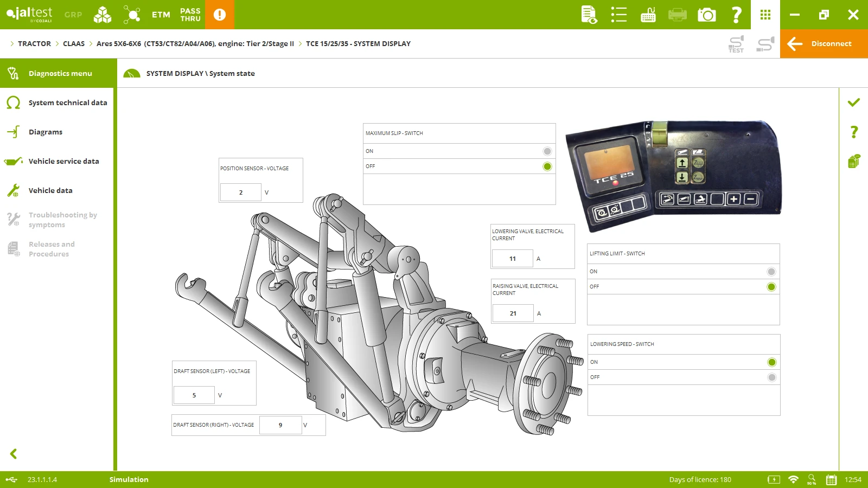Click the draft sensor right voltage value 9
Viewport: 868px width, 488px height.
280,425
